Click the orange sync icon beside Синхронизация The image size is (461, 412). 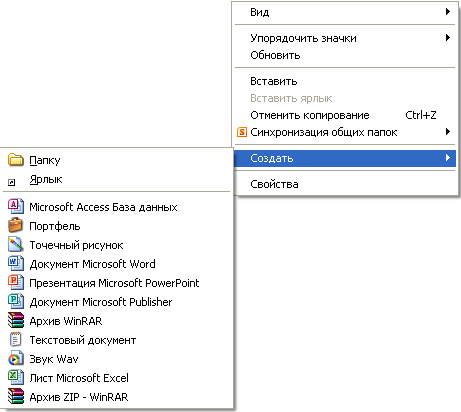[242, 132]
